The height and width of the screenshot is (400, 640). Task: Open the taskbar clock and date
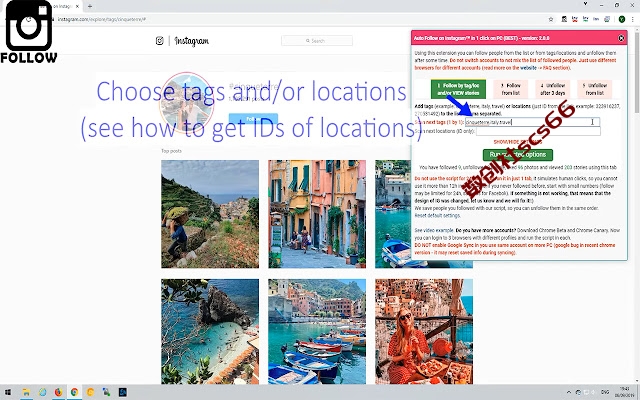624,392
